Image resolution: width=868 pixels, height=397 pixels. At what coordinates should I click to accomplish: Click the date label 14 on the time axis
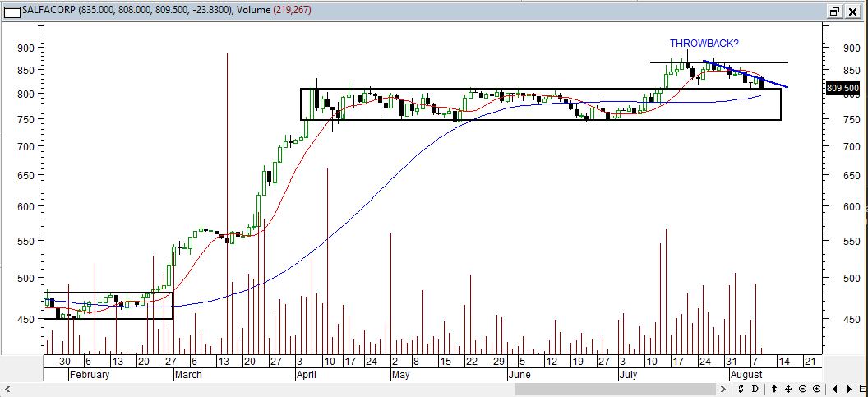tap(783, 361)
